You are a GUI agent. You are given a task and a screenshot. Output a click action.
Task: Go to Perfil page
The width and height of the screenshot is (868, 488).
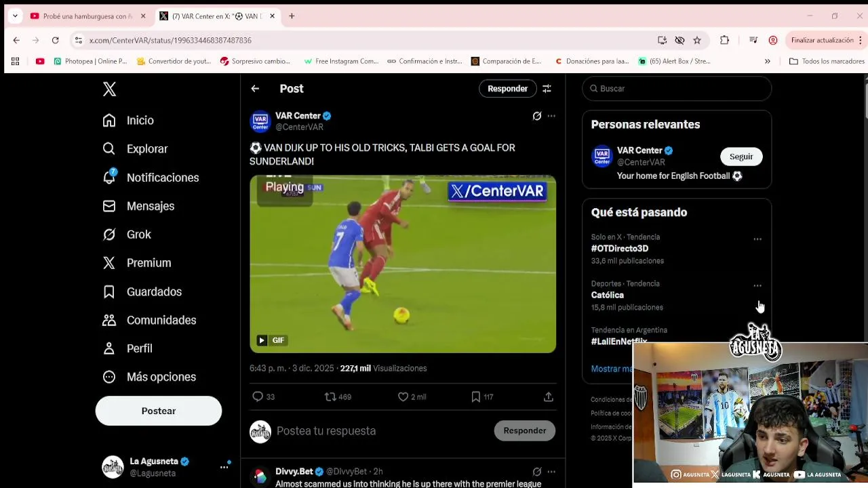pyautogui.click(x=127, y=348)
